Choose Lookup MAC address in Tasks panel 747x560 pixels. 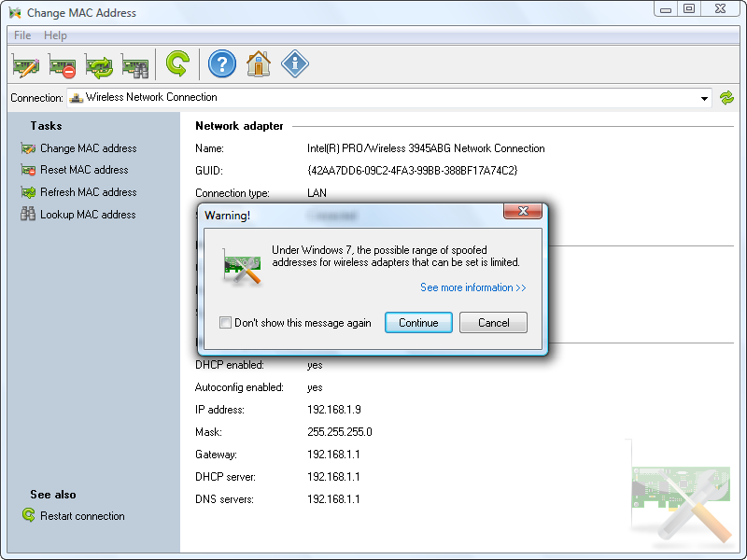tap(87, 215)
